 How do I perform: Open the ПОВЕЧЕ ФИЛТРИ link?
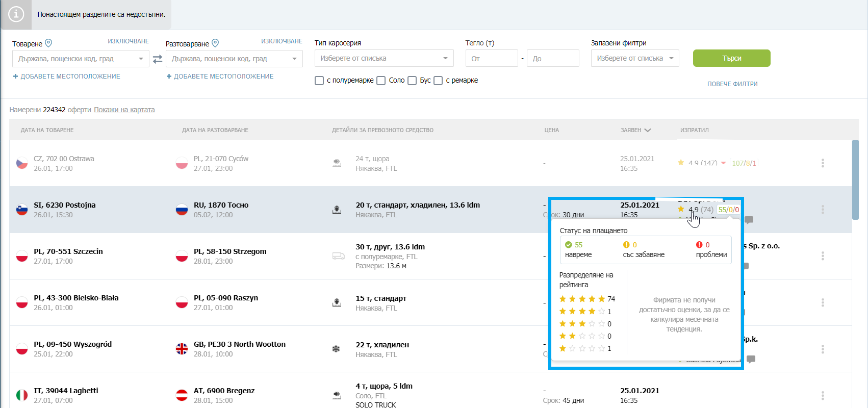pyautogui.click(x=732, y=84)
